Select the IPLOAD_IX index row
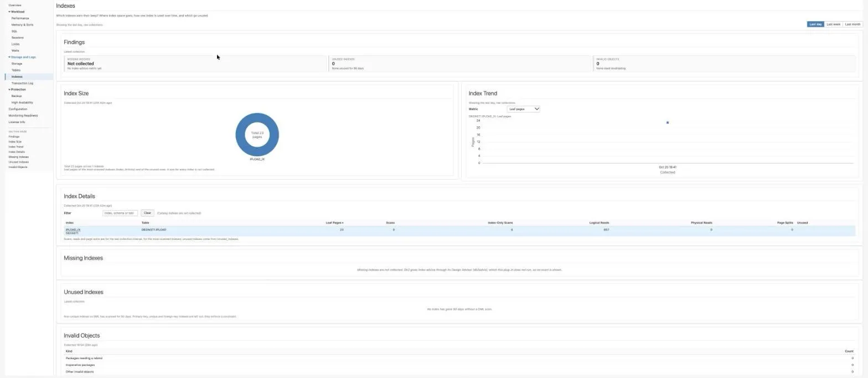 click(x=459, y=231)
